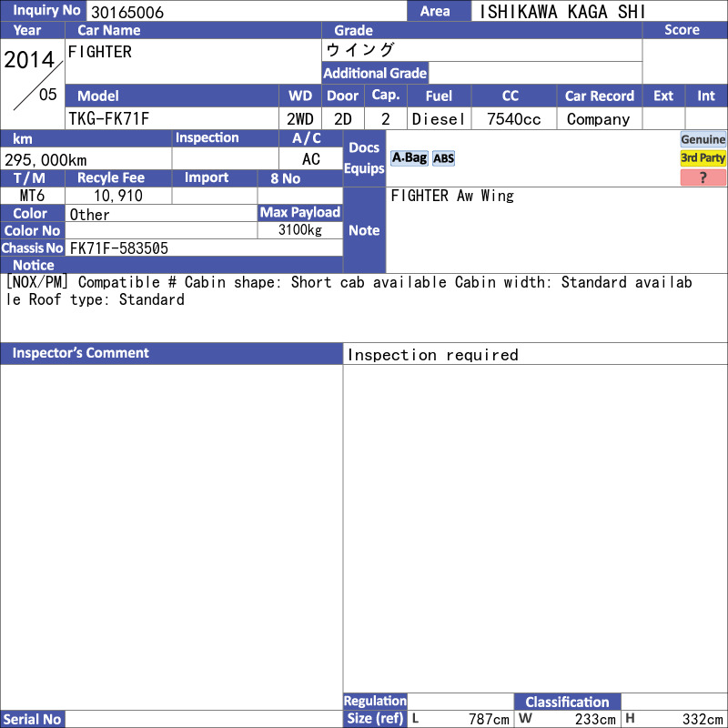
Task: Click height value 332cm
Action: click(x=703, y=719)
